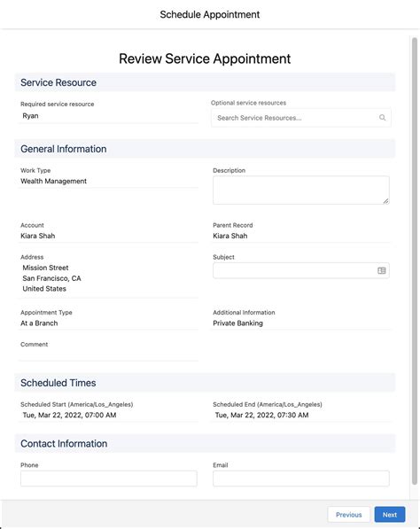Click the required resource value "Ryan"

[x=30, y=116]
